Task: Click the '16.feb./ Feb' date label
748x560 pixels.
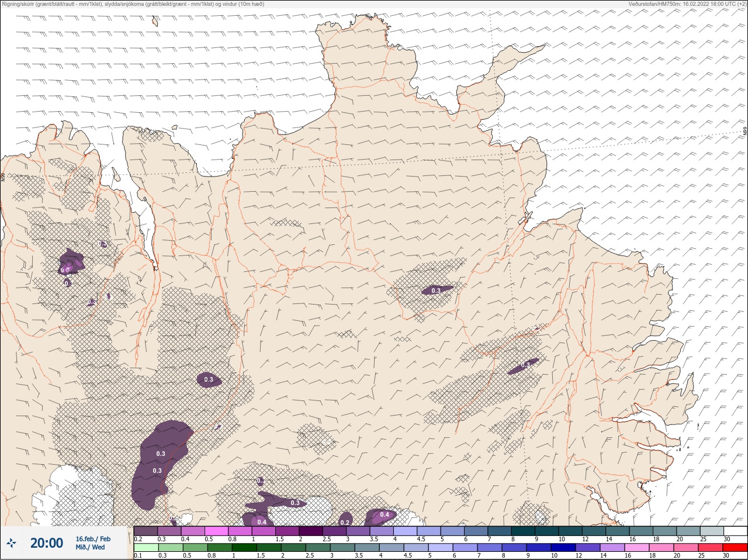Action: pyautogui.click(x=93, y=538)
